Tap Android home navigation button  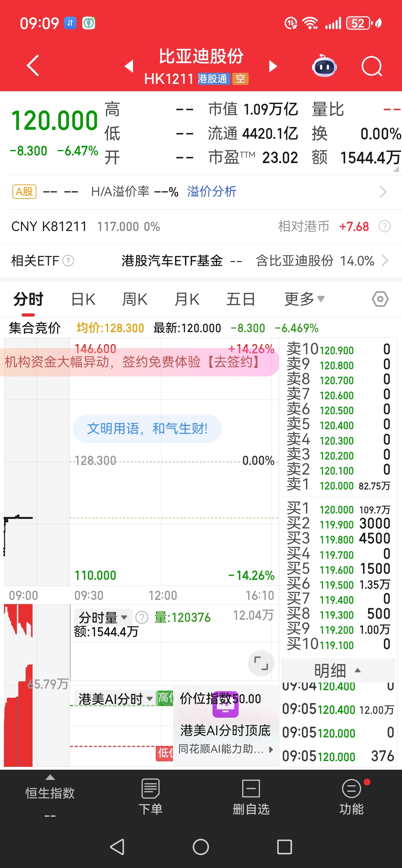[x=201, y=847]
